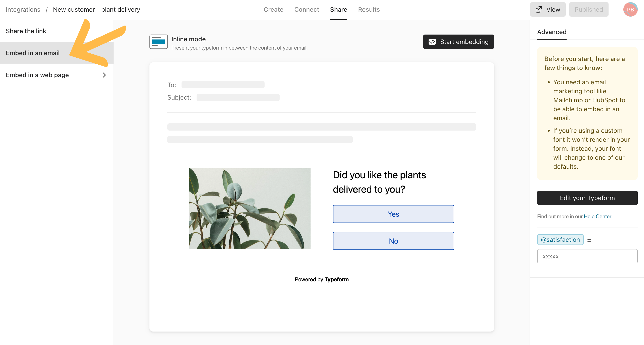Select the Yes answer option

393,214
